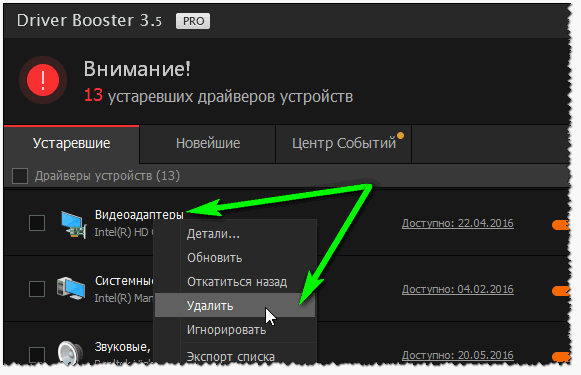The height and width of the screenshot is (375, 581).
Task: Click the Видеоадаптеры display adapter icon
Action: tap(74, 225)
